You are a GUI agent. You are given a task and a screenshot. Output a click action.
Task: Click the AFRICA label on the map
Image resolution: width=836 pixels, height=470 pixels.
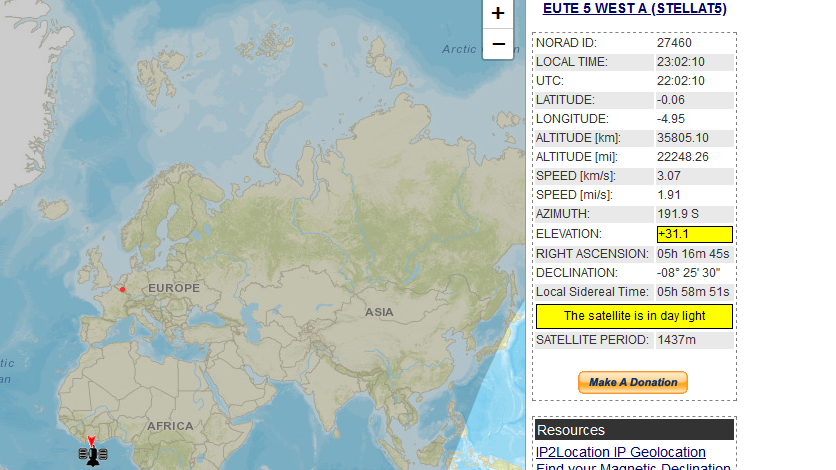pyautogui.click(x=169, y=426)
